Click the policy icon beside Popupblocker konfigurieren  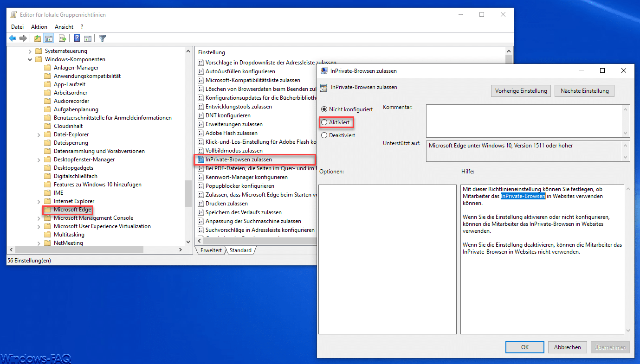tap(201, 186)
